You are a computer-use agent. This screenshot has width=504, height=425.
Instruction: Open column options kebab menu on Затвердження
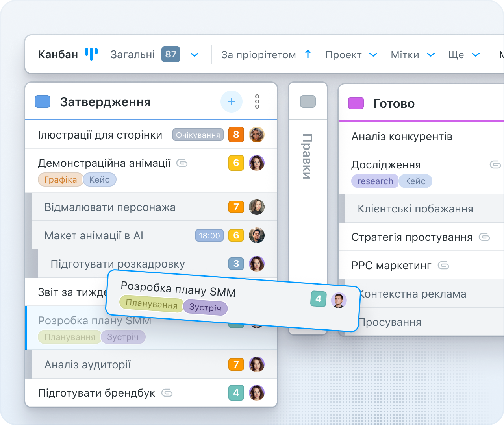pos(257,102)
